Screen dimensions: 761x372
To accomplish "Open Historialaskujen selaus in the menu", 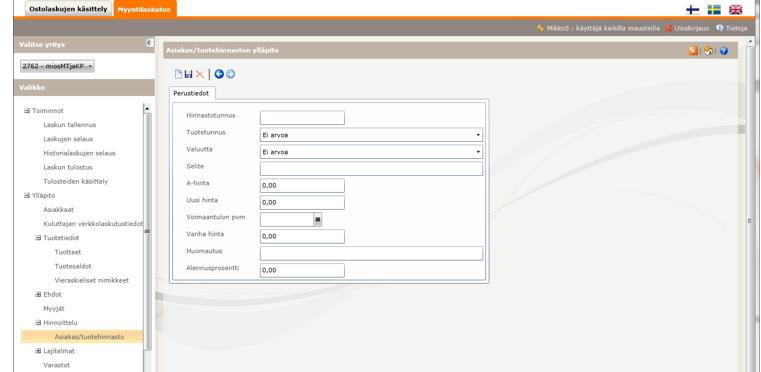I will (80, 153).
